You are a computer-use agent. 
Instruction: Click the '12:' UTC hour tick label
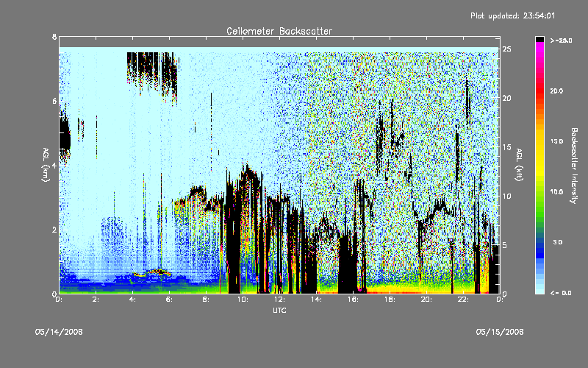pyautogui.click(x=280, y=300)
